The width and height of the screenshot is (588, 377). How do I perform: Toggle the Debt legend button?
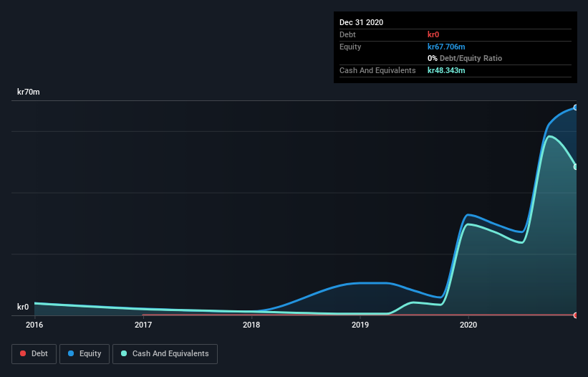click(34, 354)
